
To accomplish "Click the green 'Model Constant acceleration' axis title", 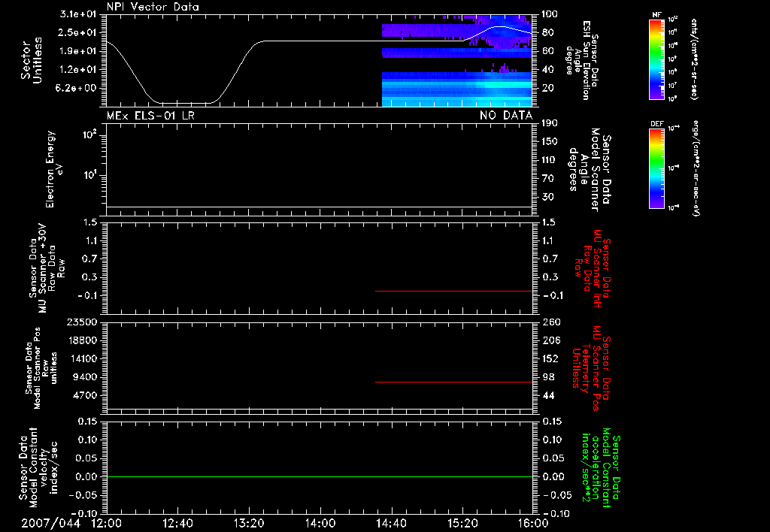I will [x=601, y=469].
